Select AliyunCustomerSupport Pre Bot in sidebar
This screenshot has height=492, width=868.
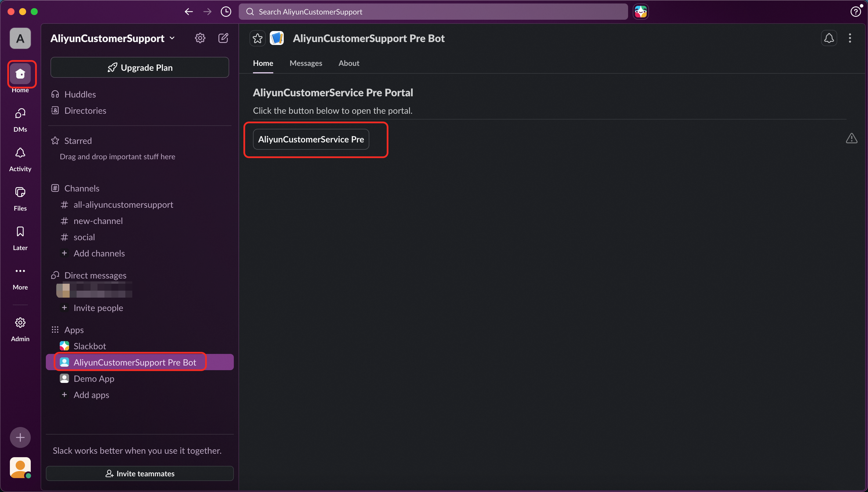tap(140, 362)
